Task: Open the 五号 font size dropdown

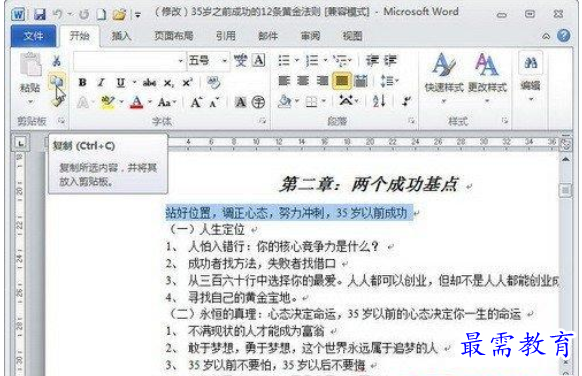Action: pos(225,61)
